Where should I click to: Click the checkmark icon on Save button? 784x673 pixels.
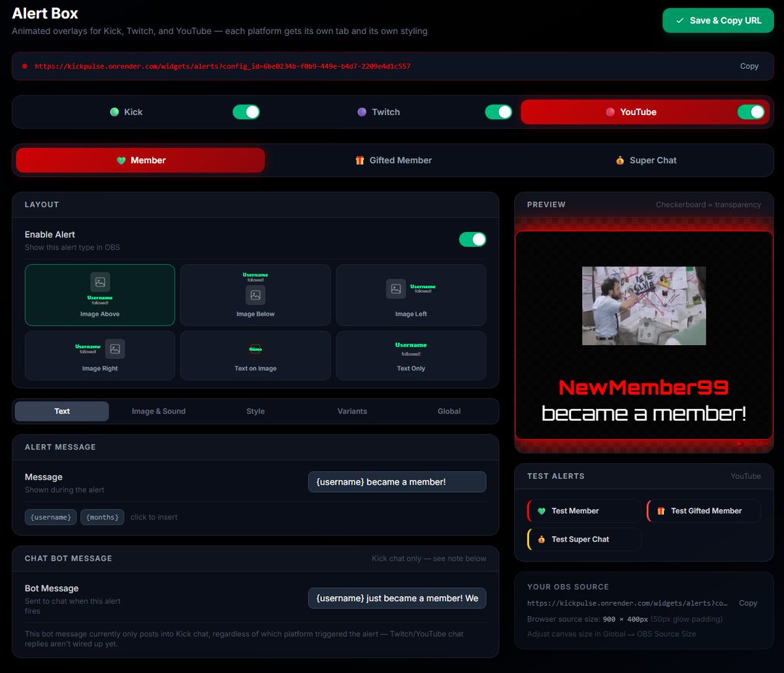click(680, 21)
